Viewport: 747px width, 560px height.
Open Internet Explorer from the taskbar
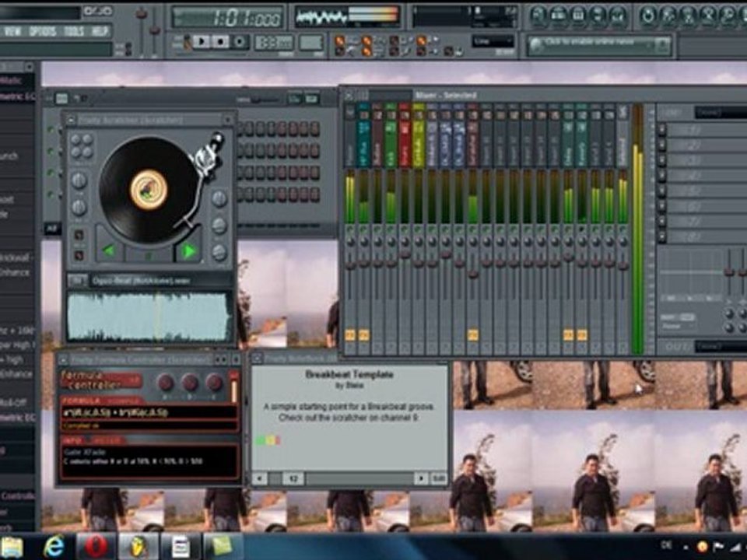click(54, 546)
